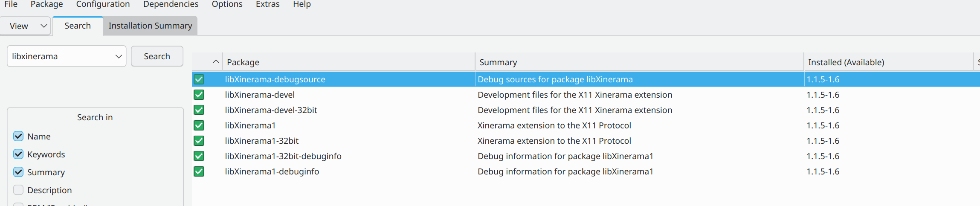Click status icon of libXinerama1-32bit package
Image resolution: width=980 pixels, height=206 pixels.
pos(199,141)
